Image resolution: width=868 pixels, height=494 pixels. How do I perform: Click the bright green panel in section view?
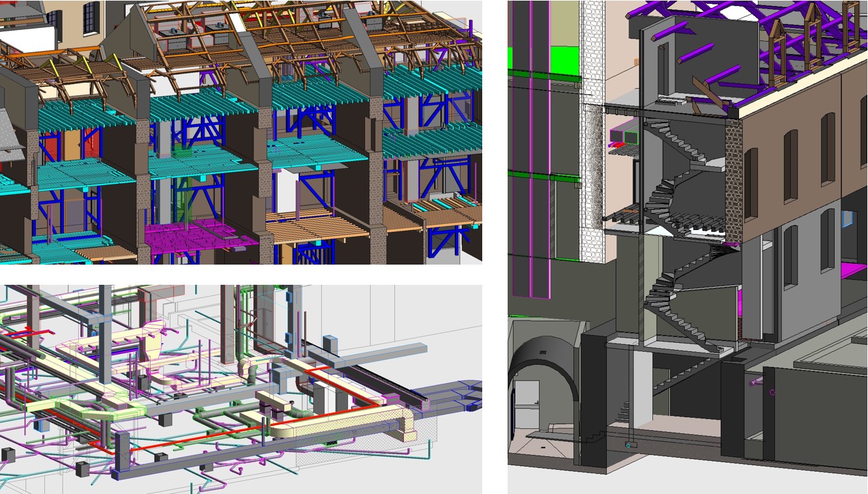565,59
